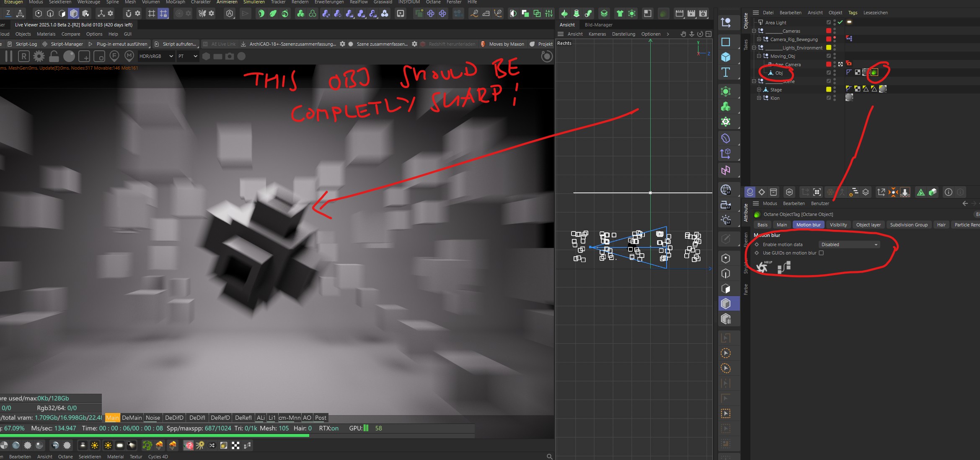Click the Live Viewer pause render icon
Image resolution: width=980 pixels, height=460 pixels.
tap(8, 56)
